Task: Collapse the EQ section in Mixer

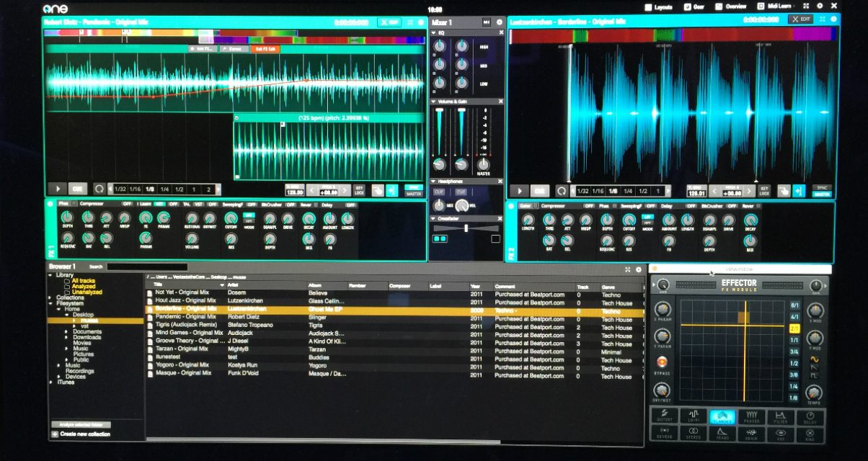Action: coord(435,34)
